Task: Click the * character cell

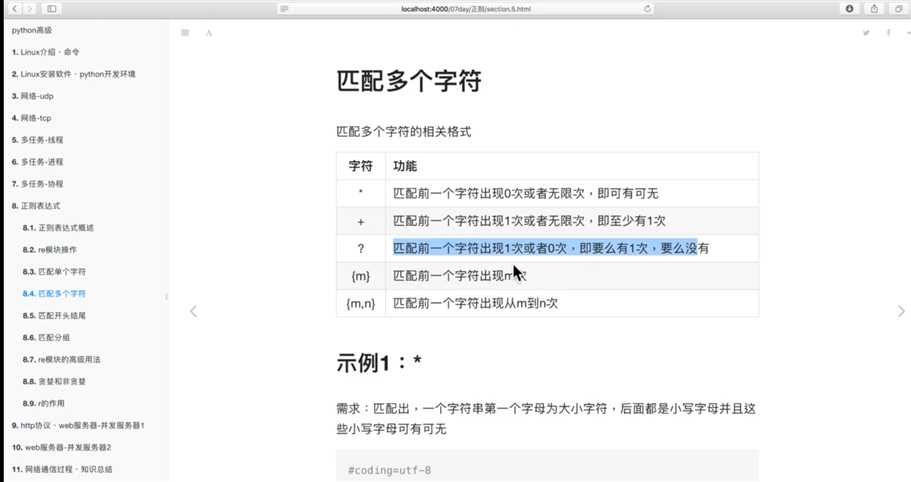Action: coord(361,193)
